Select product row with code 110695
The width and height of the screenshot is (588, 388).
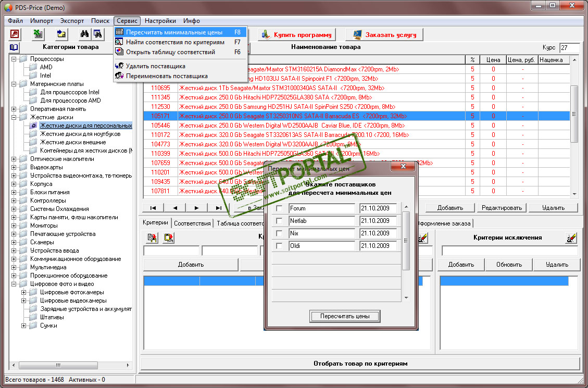356,88
